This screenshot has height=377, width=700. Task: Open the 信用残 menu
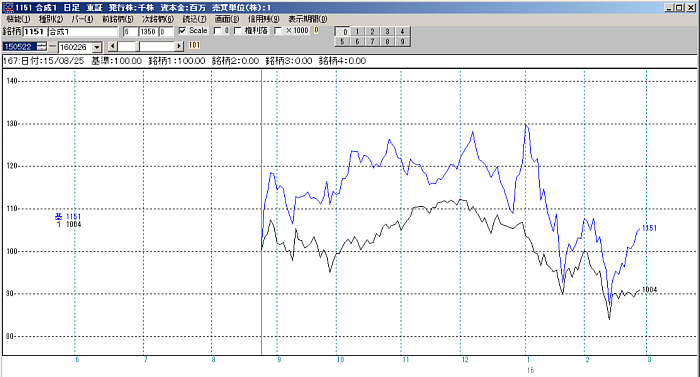pos(263,19)
